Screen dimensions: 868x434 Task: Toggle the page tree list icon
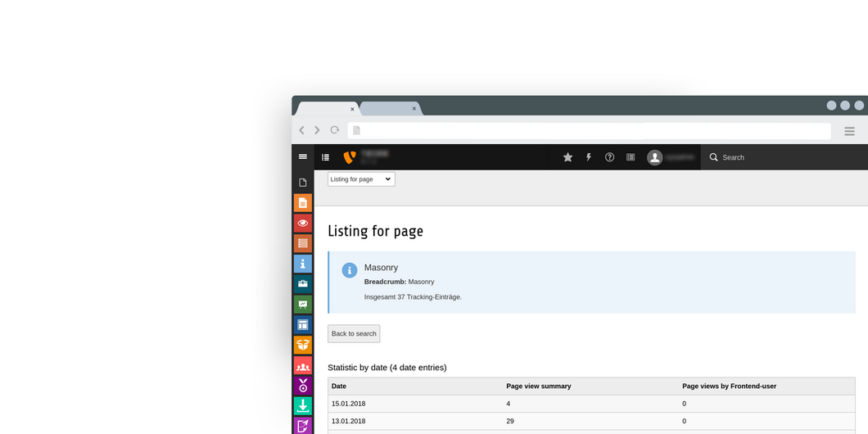(x=325, y=157)
